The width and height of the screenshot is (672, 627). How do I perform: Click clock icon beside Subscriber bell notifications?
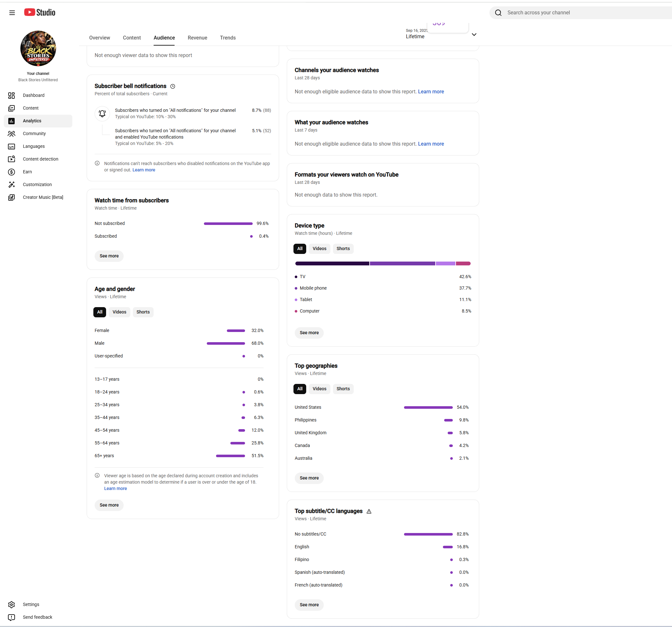point(173,86)
